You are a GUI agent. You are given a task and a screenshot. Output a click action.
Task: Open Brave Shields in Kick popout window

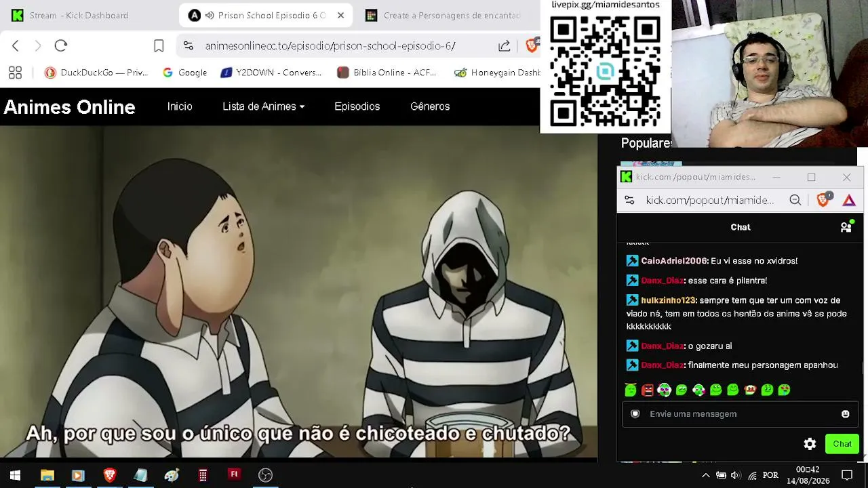click(x=823, y=200)
